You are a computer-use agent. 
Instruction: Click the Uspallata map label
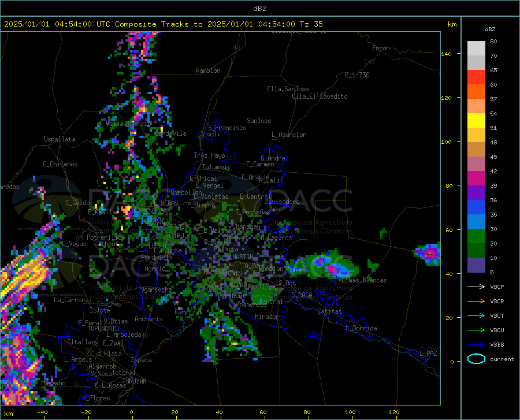pos(60,139)
